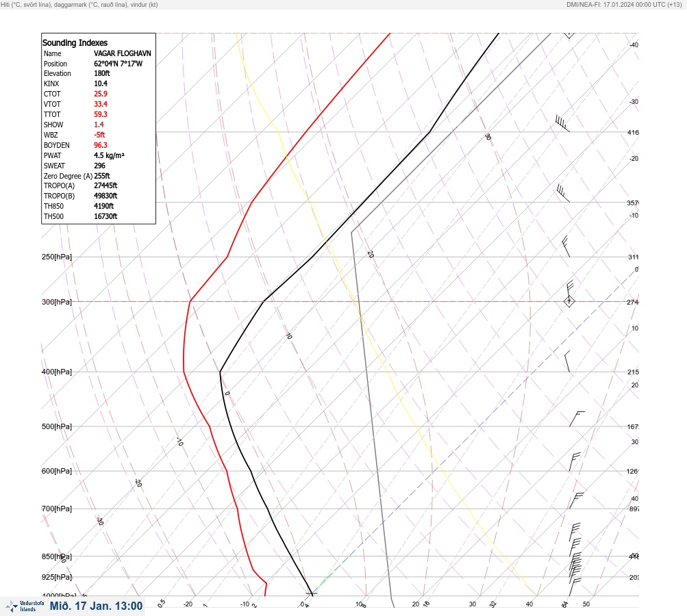Viewport: 687px width, 616px height.
Task: Select station name 'VAGAR FLOGHAVN'
Action: [x=122, y=53]
